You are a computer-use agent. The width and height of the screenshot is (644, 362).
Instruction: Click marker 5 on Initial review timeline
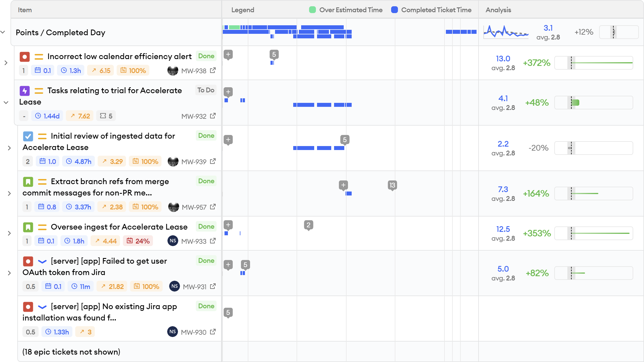(345, 140)
